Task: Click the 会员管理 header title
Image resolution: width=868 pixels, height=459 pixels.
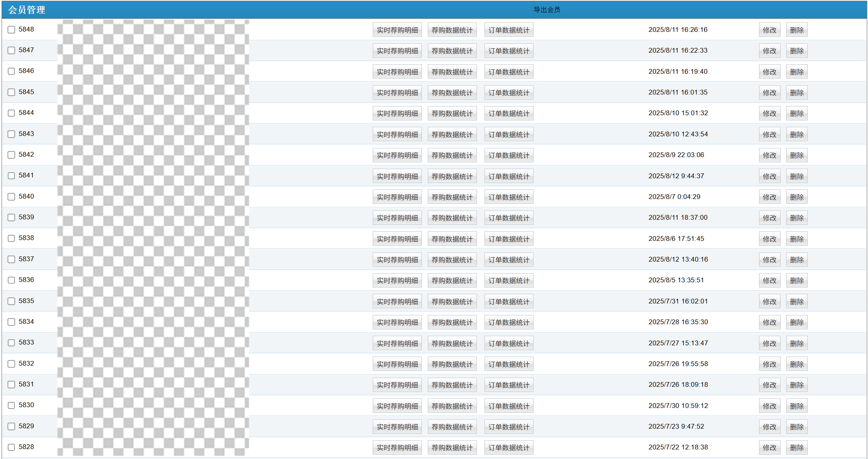Action: coord(27,10)
